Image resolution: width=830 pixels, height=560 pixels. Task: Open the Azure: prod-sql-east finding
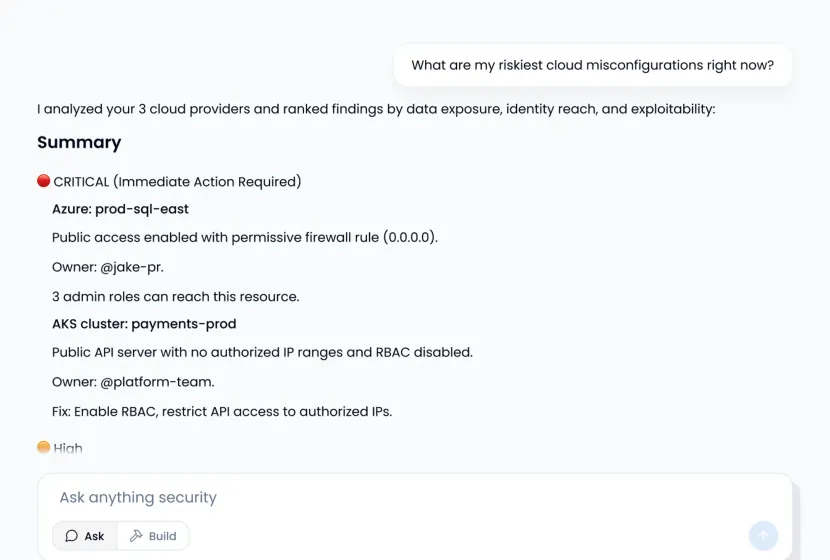pos(120,209)
